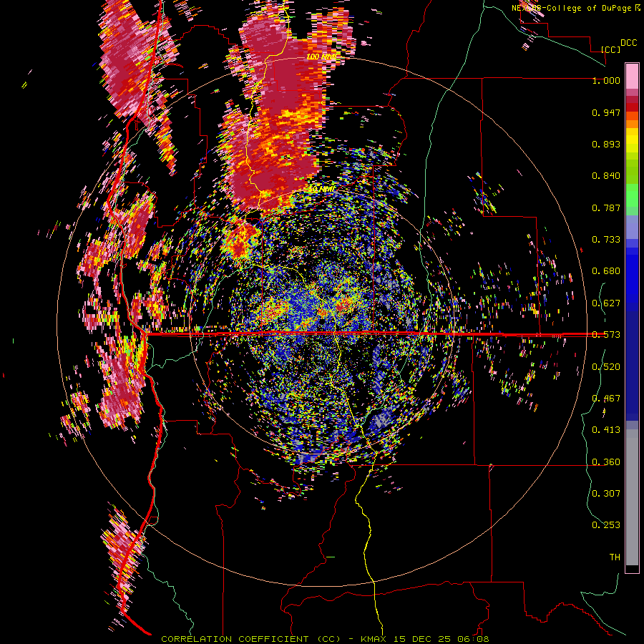Click the 100 NM range ring label

pyautogui.click(x=321, y=57)
